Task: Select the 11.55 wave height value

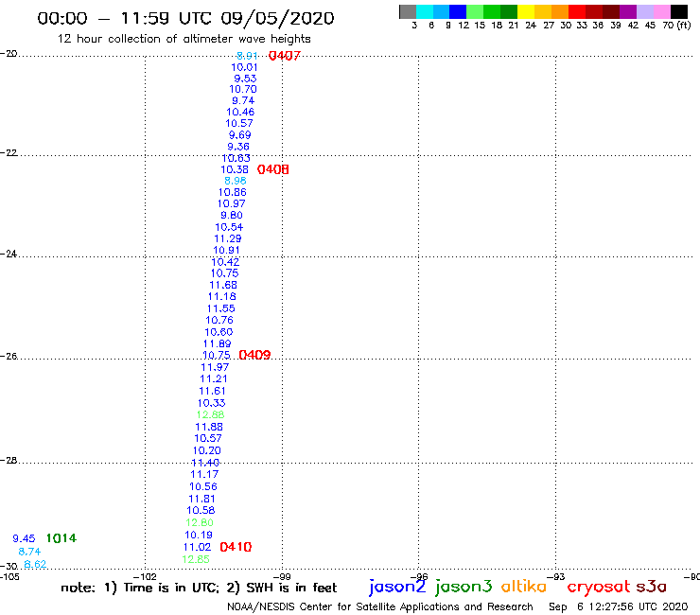Action: click(220, 308)
